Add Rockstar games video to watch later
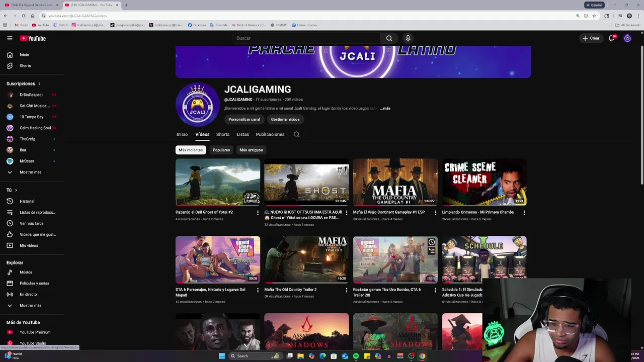Image resolution: width=644 pixels, height=362 pixels. (431, 242)
